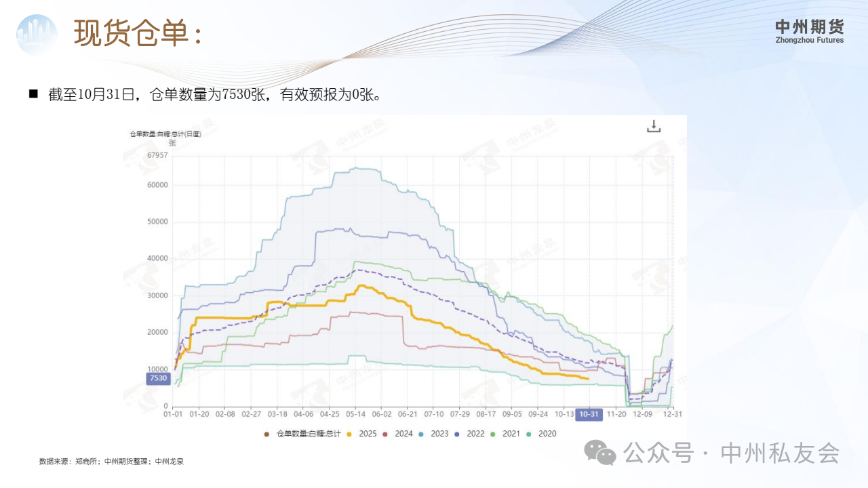Click the brown 仓单数量:白糖:总计 legend dot

tap(267, 433)
